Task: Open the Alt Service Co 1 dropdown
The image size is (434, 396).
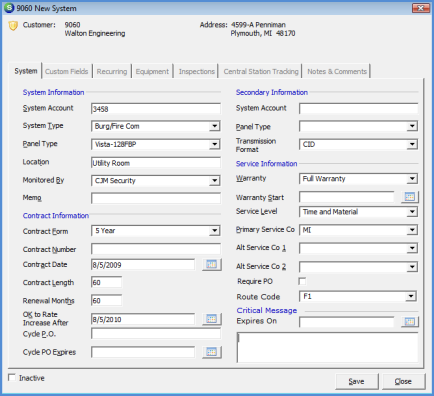Action: click(412, 248)
